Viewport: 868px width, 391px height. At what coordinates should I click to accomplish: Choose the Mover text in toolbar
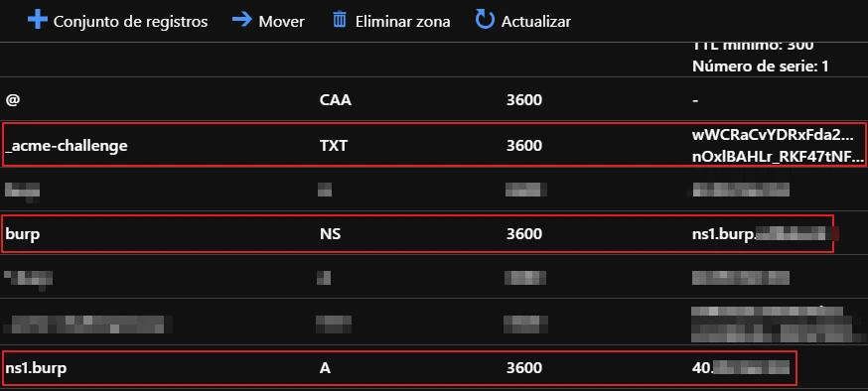tap(282, 22)
